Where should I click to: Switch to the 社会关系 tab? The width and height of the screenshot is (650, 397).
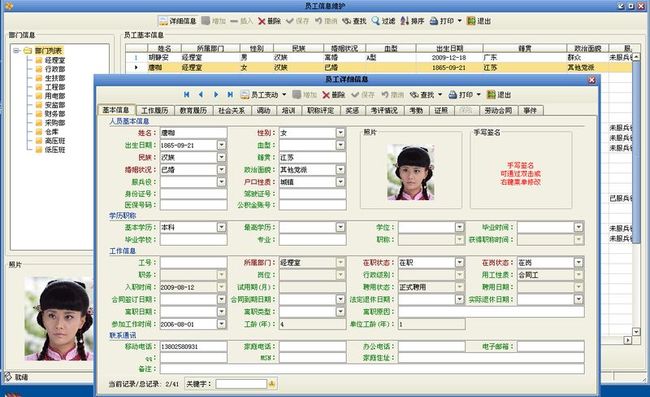(x=231, y=110)
